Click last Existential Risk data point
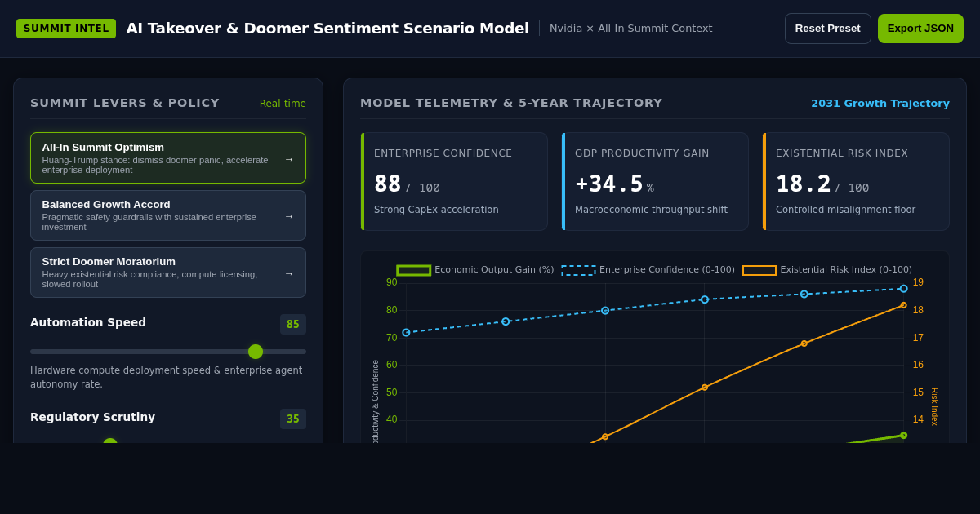The image size is (980, 514). click(904, 305)
